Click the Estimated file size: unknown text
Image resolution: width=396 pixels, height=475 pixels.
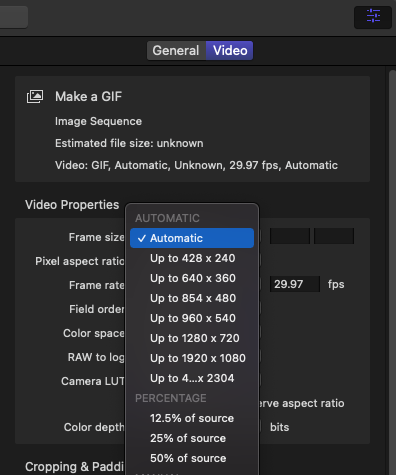pyautogui.click(x=129, y=143)
